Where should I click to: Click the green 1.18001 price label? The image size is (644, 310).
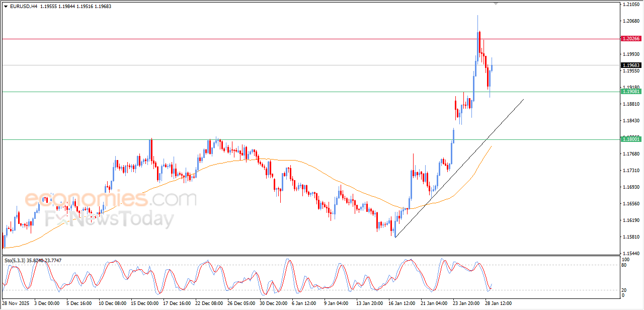coord(631,138)
